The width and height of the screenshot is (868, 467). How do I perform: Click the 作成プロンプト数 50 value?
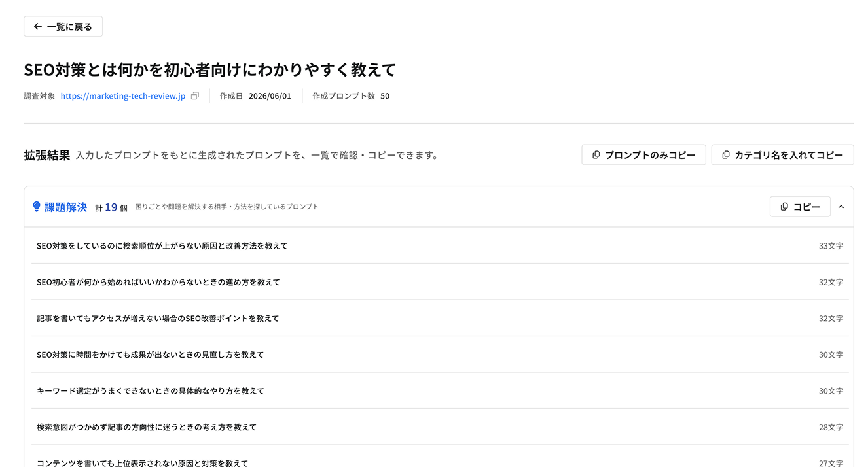click(x=385, y=96)
